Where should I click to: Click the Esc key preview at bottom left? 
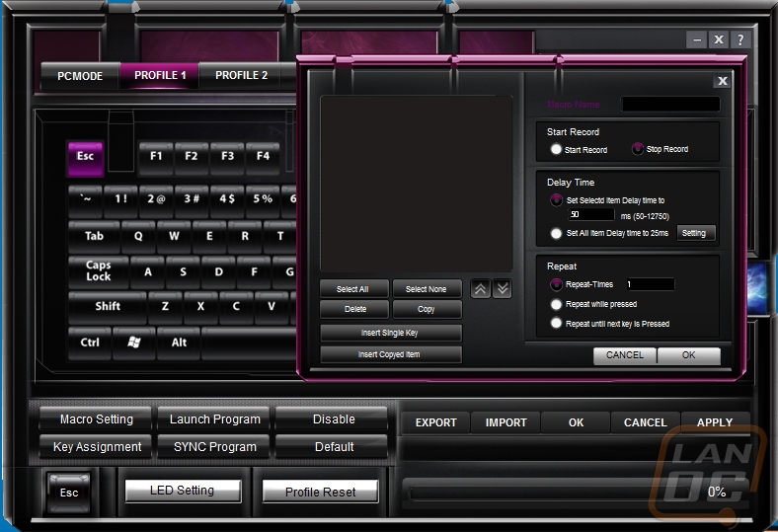69,493
